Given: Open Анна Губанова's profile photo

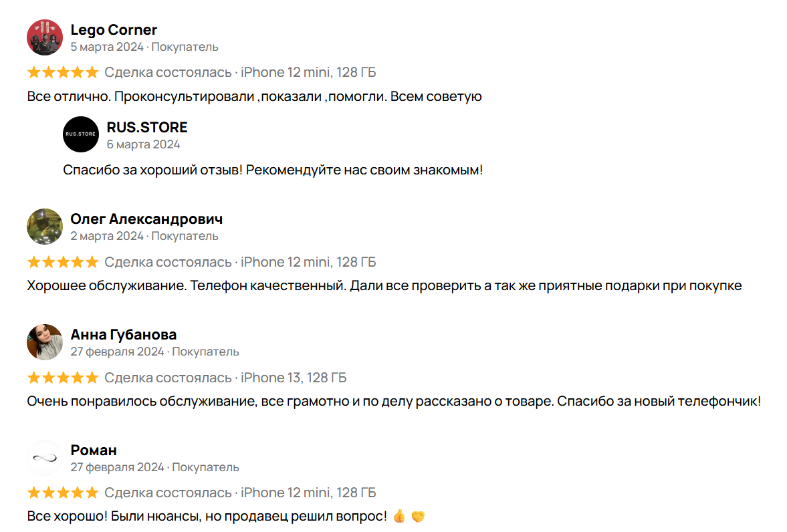Looking at the screenshot, I should coord(45,342).
